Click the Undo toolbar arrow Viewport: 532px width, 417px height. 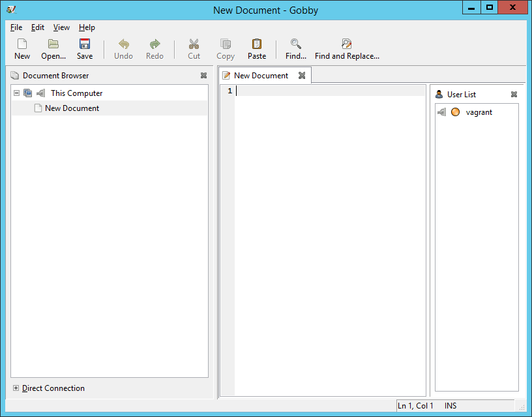pyautogui.click(x=123, y=44)
